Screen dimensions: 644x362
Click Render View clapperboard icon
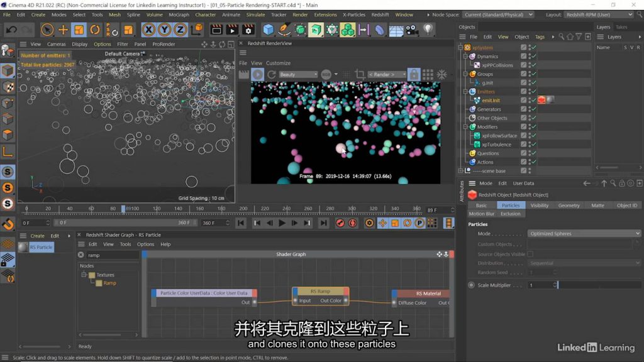[216, 30]
